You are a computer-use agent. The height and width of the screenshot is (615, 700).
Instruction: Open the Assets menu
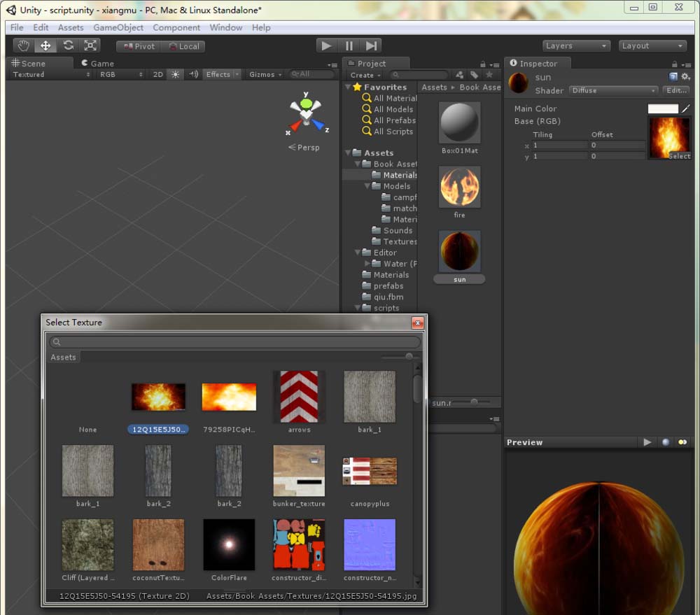[71, 28]
